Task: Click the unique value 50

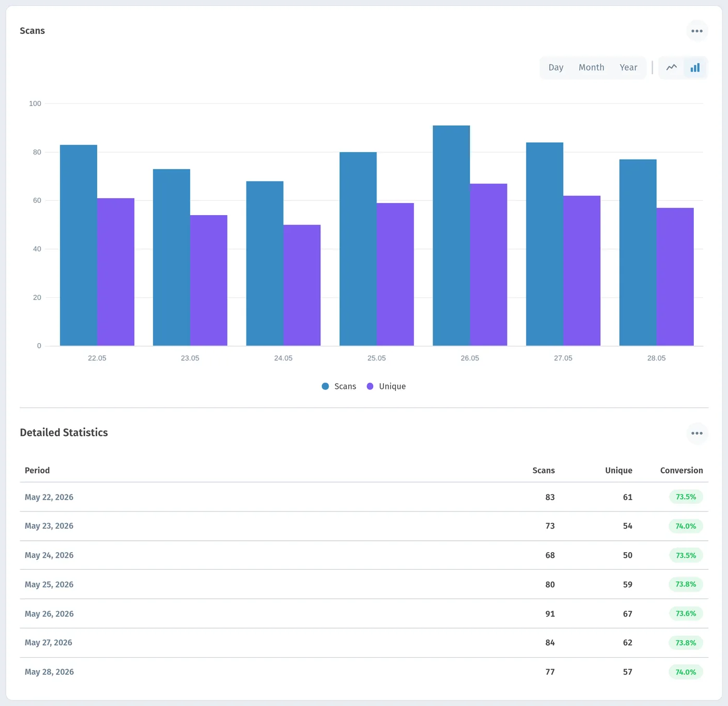Action: 628,556
